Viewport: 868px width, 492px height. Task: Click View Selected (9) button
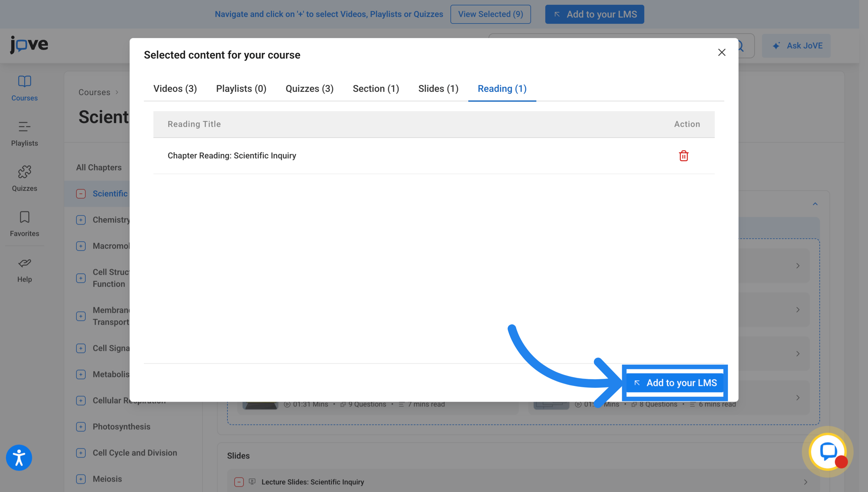pyautogui.click(x=490, y=14)
